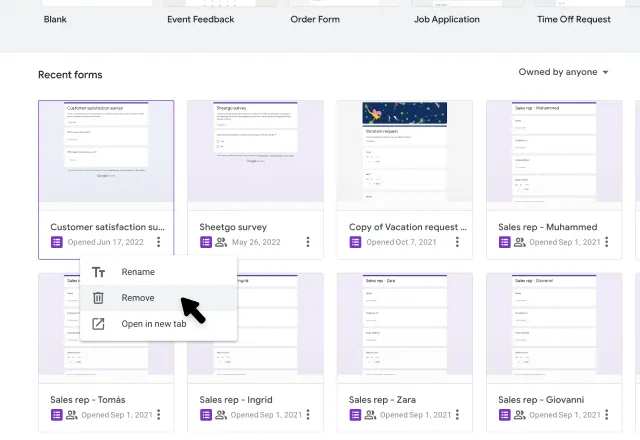Open more options for Sales rep - Giovanni
Screen dimensions: 640x440
point(607,415)
